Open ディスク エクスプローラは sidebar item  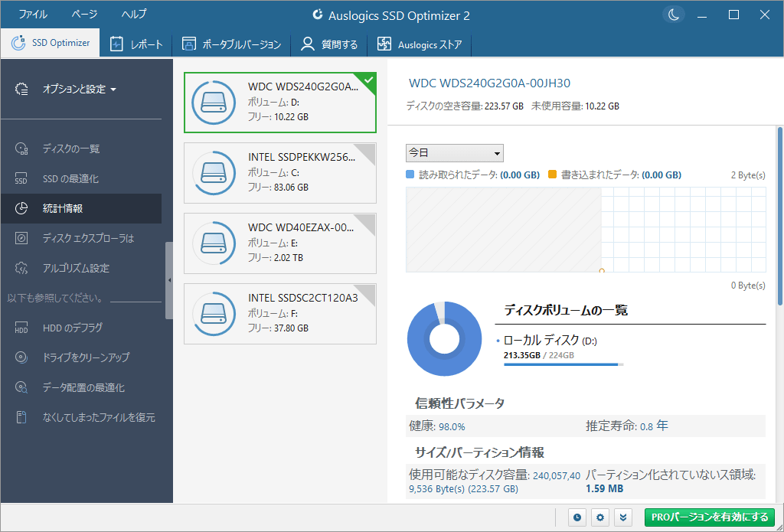tap(87, 239)
